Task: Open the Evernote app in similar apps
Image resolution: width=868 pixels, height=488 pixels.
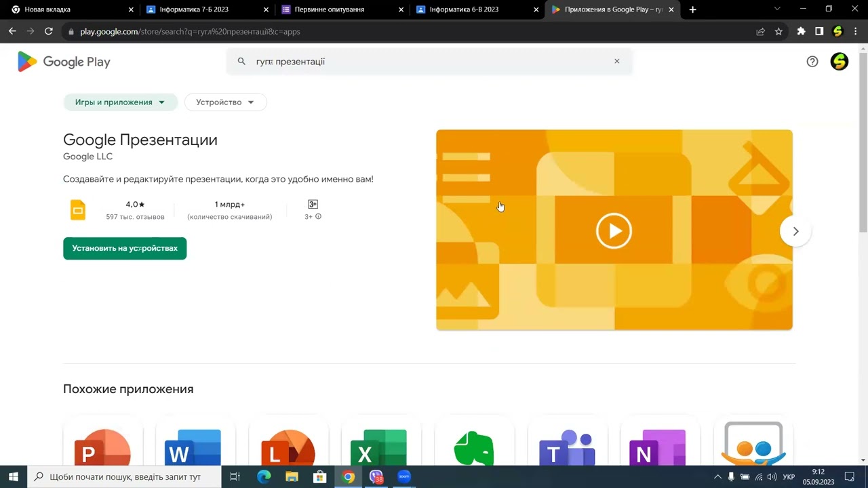Action: (474, 447)
